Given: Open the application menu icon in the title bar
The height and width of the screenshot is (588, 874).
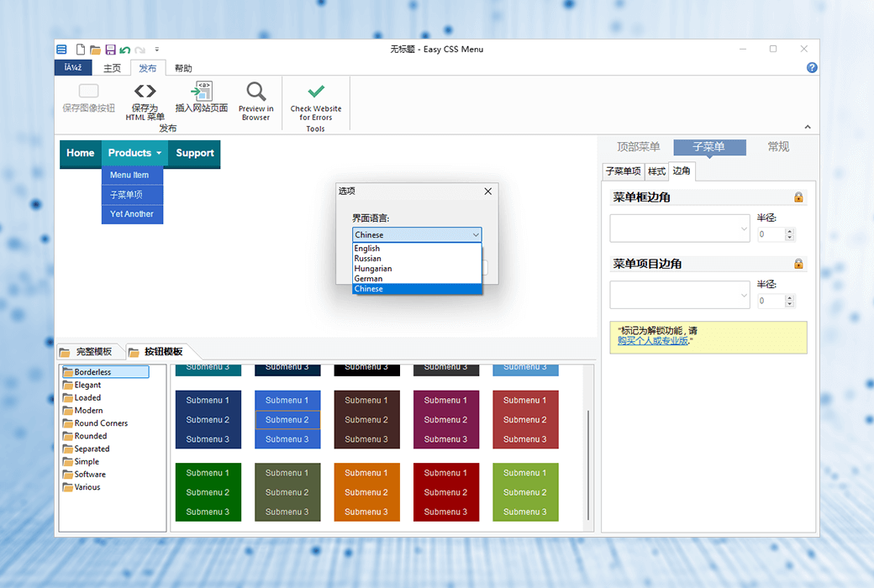Looking at the screenshot, I should 62,49.
